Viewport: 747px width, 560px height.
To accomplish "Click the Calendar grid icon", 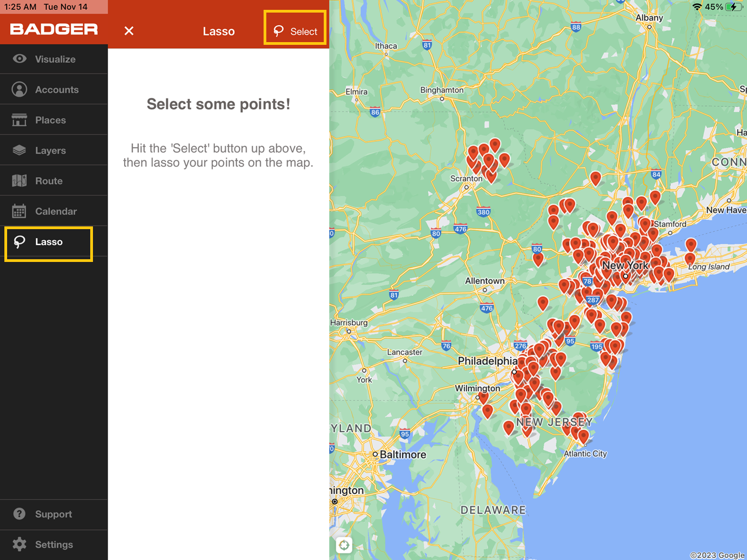I will click(20, 211).
